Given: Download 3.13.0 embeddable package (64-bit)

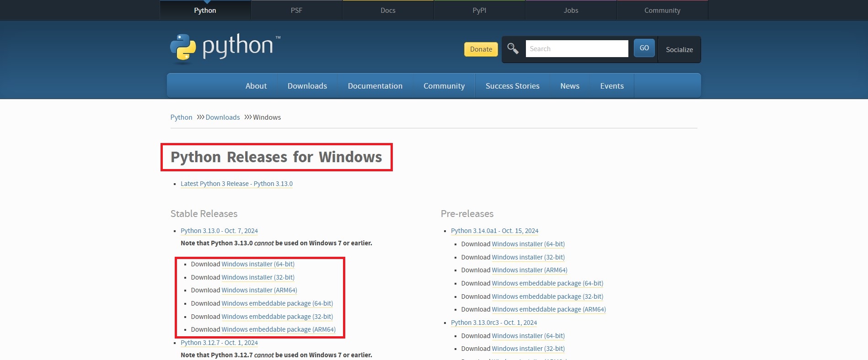Looking at the screenshot, I should pos(277,303).
